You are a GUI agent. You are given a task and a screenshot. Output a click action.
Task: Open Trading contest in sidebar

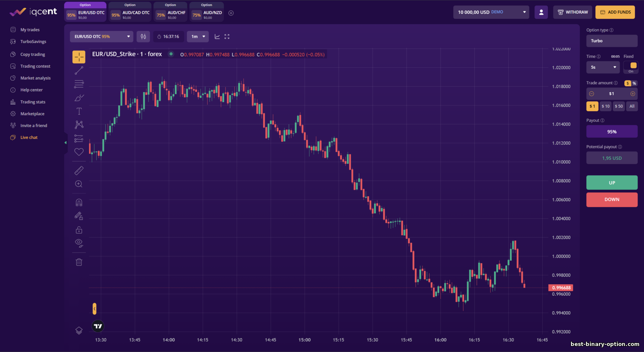(35, 66)
